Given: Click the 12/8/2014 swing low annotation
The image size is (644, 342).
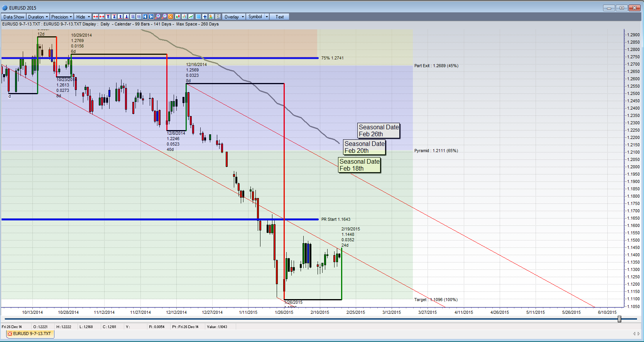Looking at the screenshot, I should coord(176,141).
